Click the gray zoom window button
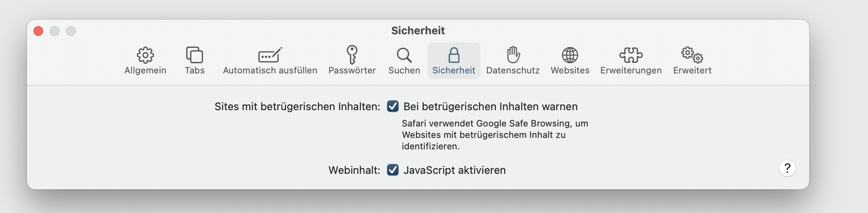 tap(71, 31)
